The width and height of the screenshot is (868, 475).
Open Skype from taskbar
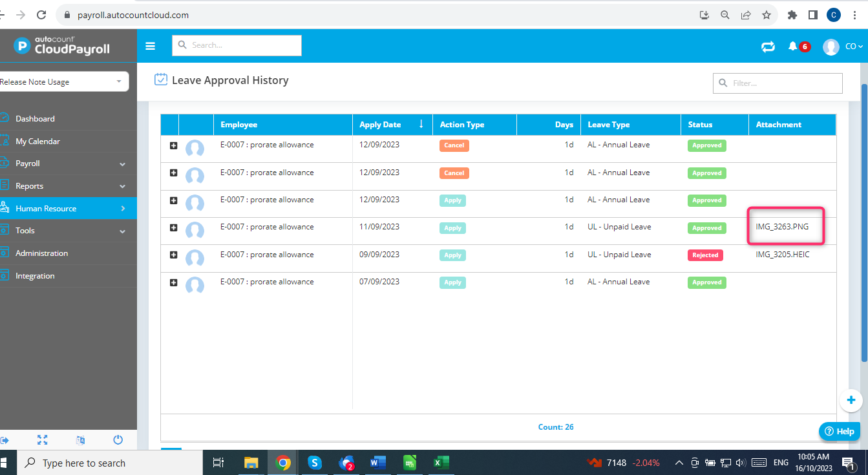click(315, 463)
